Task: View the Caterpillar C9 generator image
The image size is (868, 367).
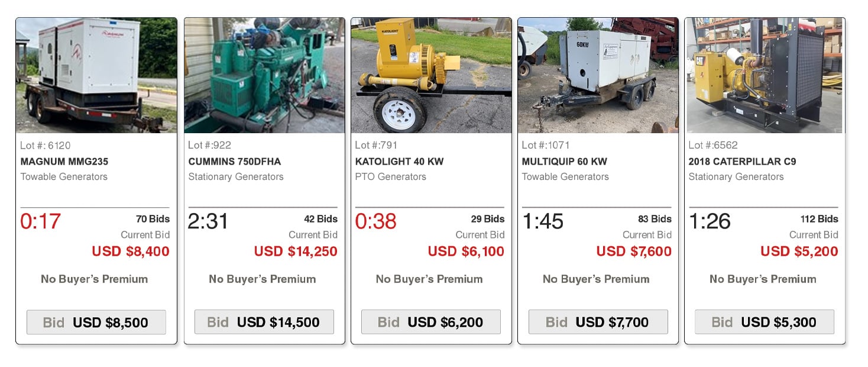Action: tap(764, 75)
